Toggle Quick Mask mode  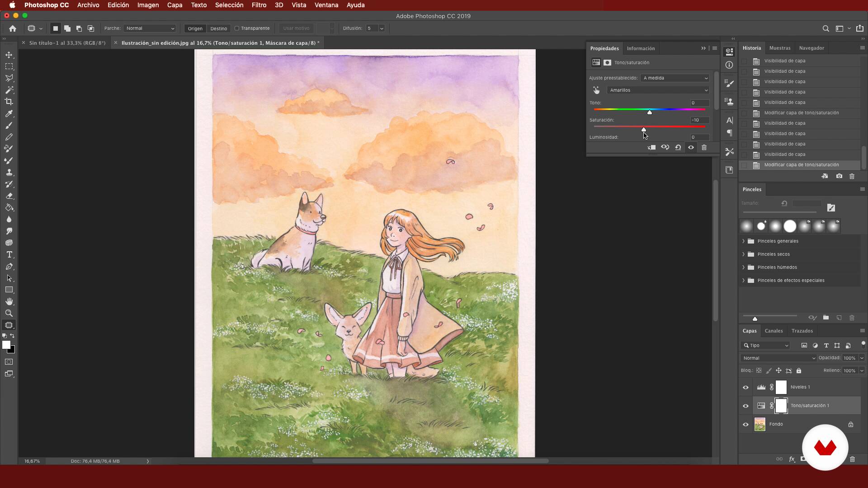[9, 362]
